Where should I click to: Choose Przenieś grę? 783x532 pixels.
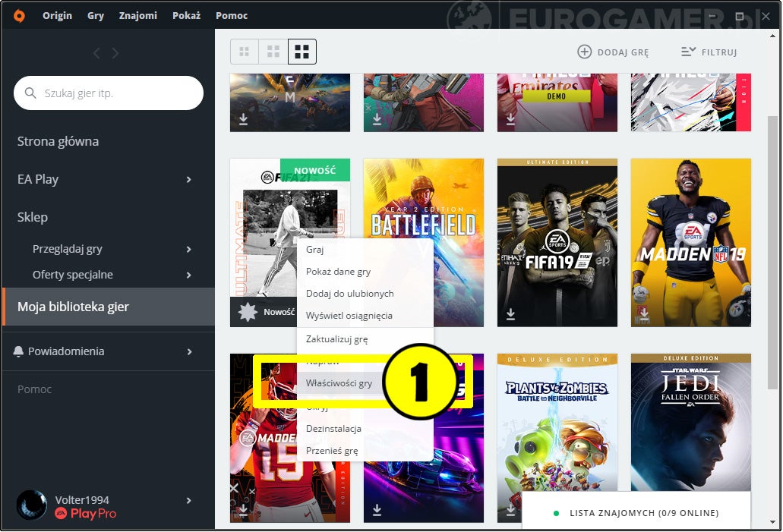coord(365,451)
